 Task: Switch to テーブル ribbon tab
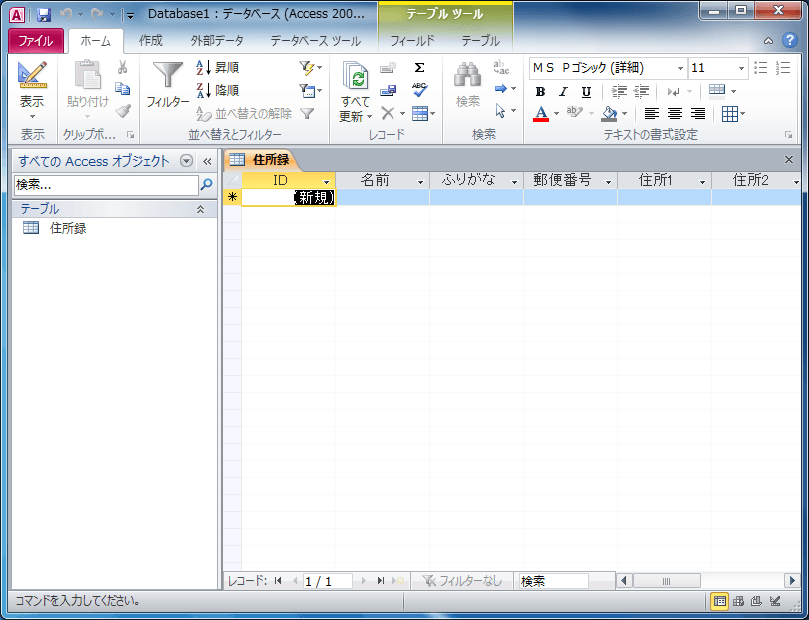coord(480,40)
